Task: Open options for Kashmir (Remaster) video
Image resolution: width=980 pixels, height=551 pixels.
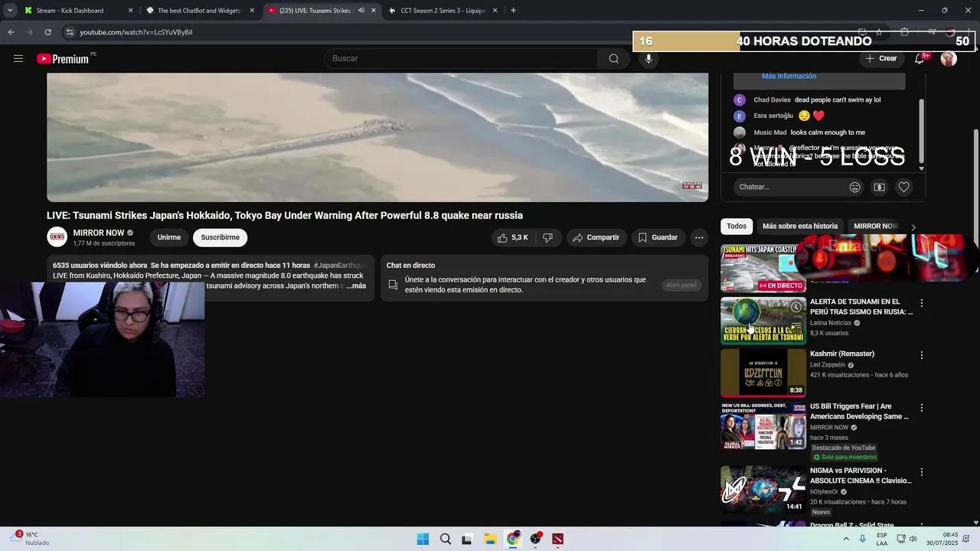Action: tap(922, 355)
